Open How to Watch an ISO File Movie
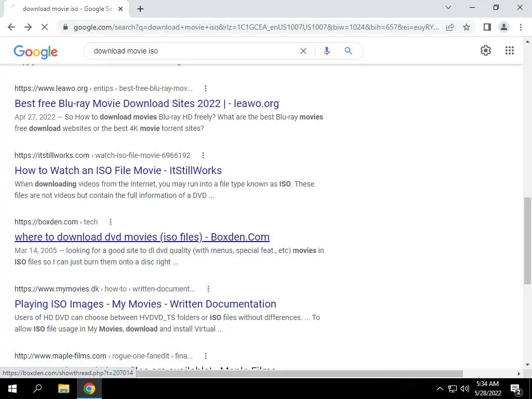The width and height of the screenshot is (532, 399). pos(118,170)
